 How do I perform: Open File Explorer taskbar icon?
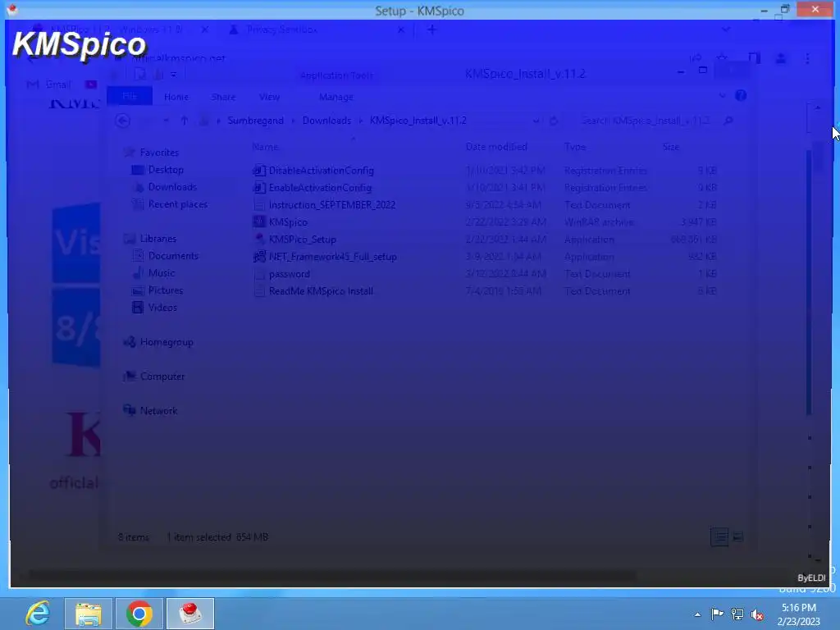(x=89, y=614)
